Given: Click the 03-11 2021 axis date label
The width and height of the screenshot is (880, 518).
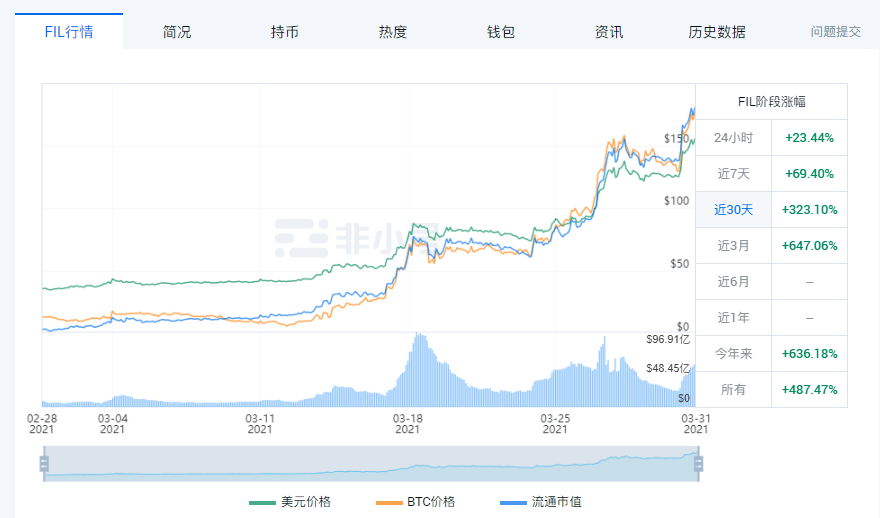Looking at the screenshot, I should coord(260,424).
